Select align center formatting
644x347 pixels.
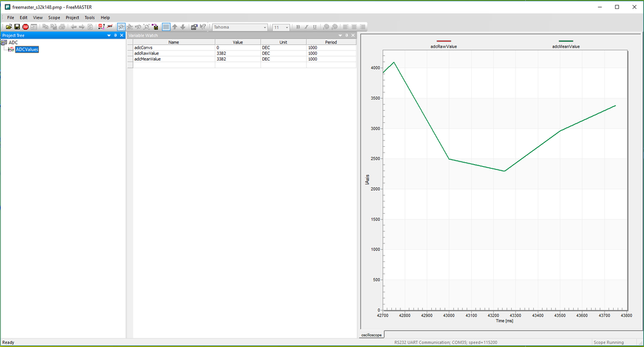pos(354,27)
